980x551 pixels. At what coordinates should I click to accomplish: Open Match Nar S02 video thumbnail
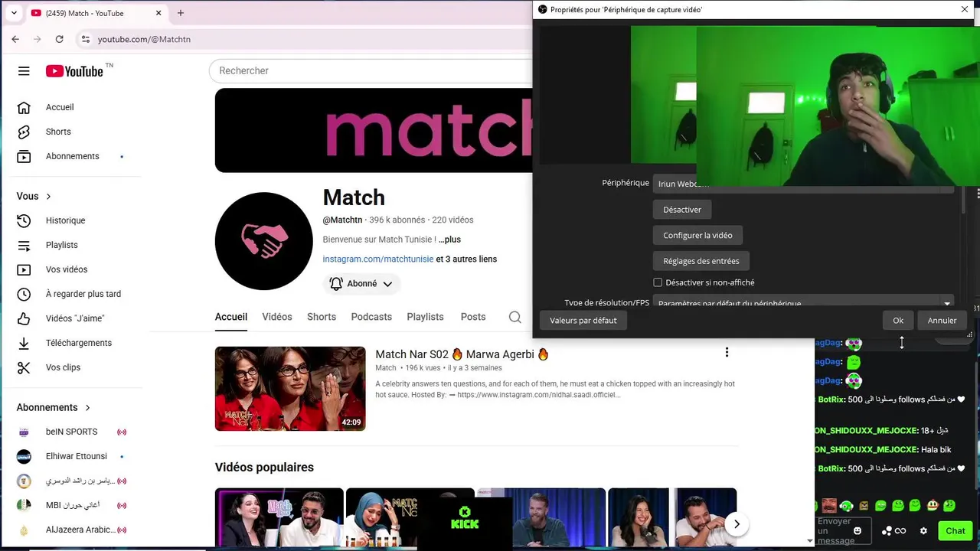point(290,389)
